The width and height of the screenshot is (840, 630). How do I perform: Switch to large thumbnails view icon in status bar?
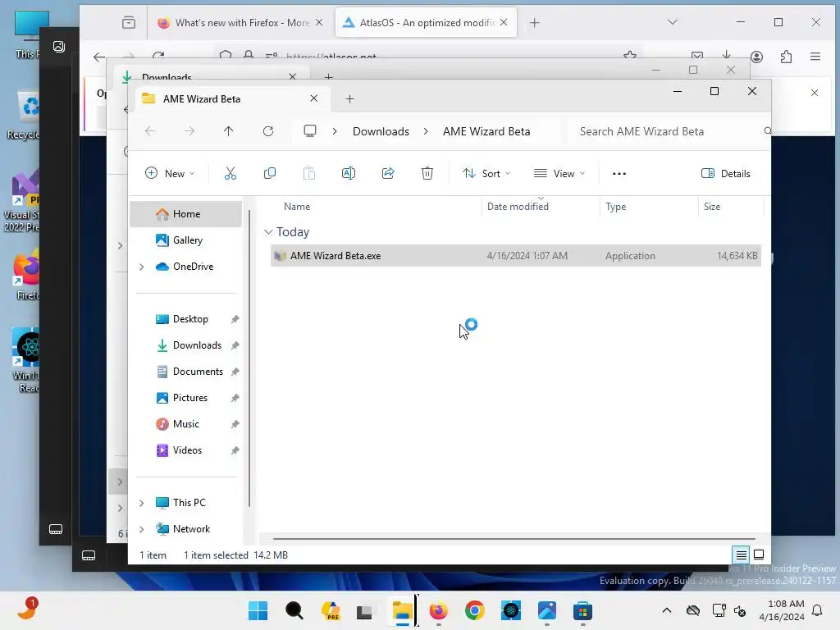[759, 555]
